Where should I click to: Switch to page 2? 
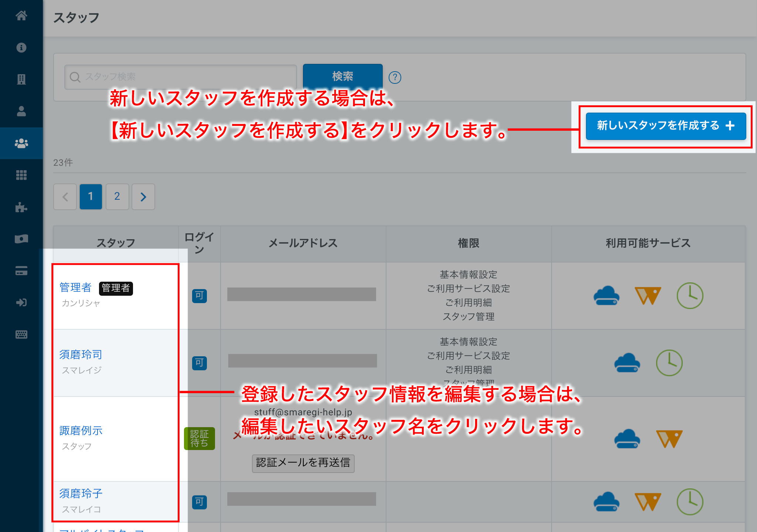pos(117,197)
